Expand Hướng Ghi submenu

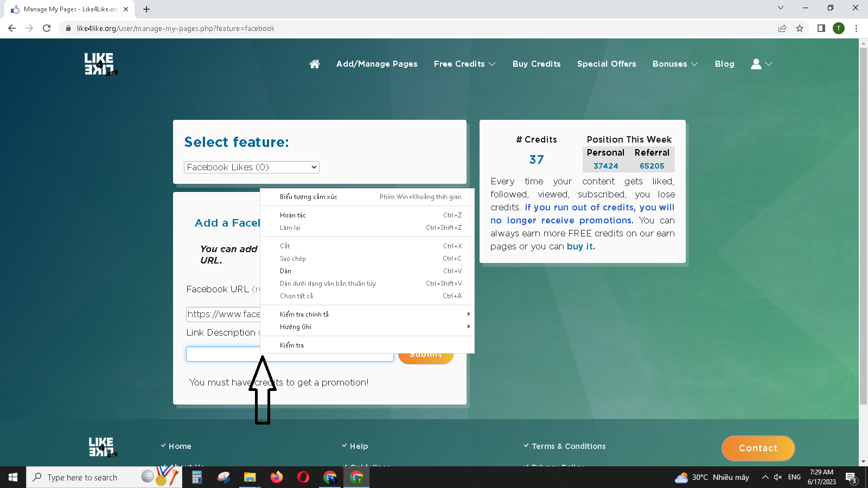click(367, 327)
